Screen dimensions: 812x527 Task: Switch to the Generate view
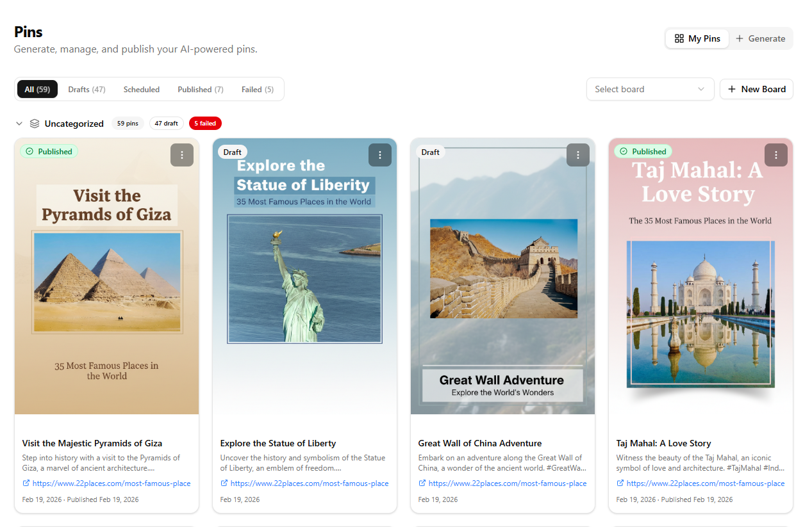760,38
